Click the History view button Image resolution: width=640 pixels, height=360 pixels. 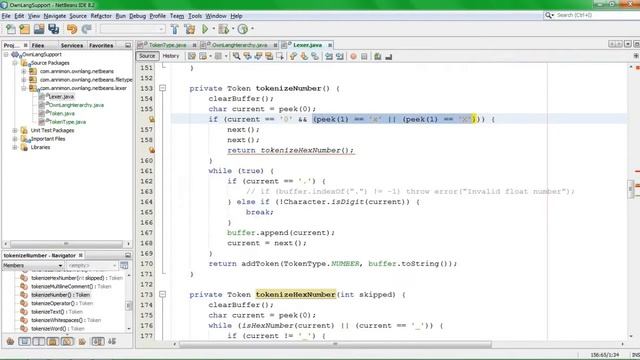click(x=171, y=56)
